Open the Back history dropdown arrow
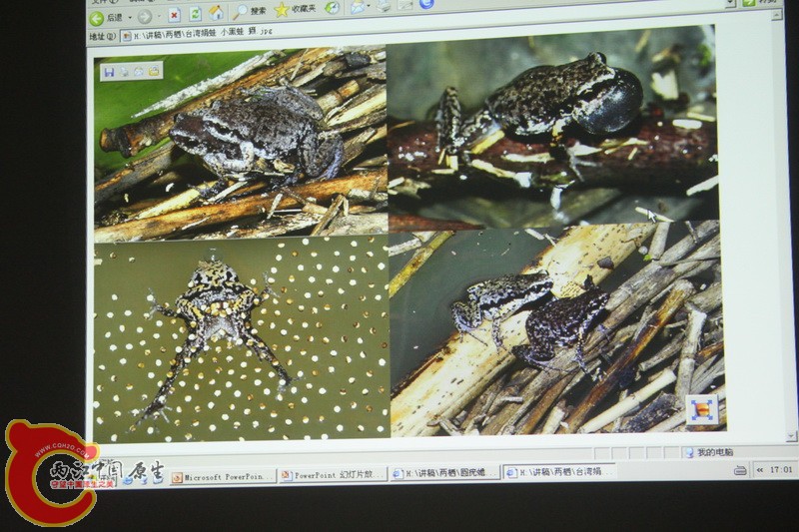This screenshot has height=532, width=799. (130, 18)
